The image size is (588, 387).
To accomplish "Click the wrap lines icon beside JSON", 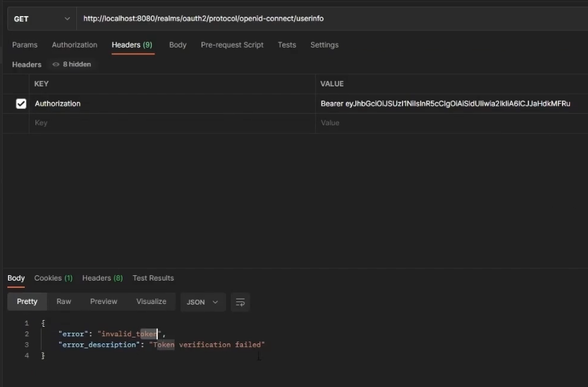I will [x=240, y=302].
